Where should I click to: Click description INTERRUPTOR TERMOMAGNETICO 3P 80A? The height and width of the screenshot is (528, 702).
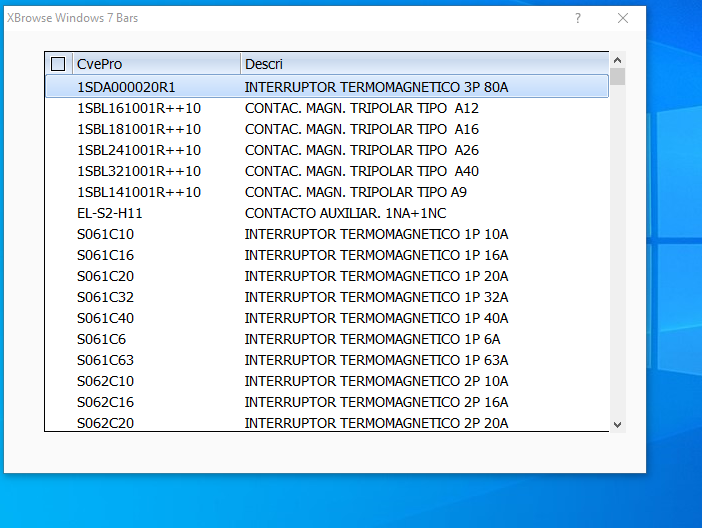coord(377,87)
